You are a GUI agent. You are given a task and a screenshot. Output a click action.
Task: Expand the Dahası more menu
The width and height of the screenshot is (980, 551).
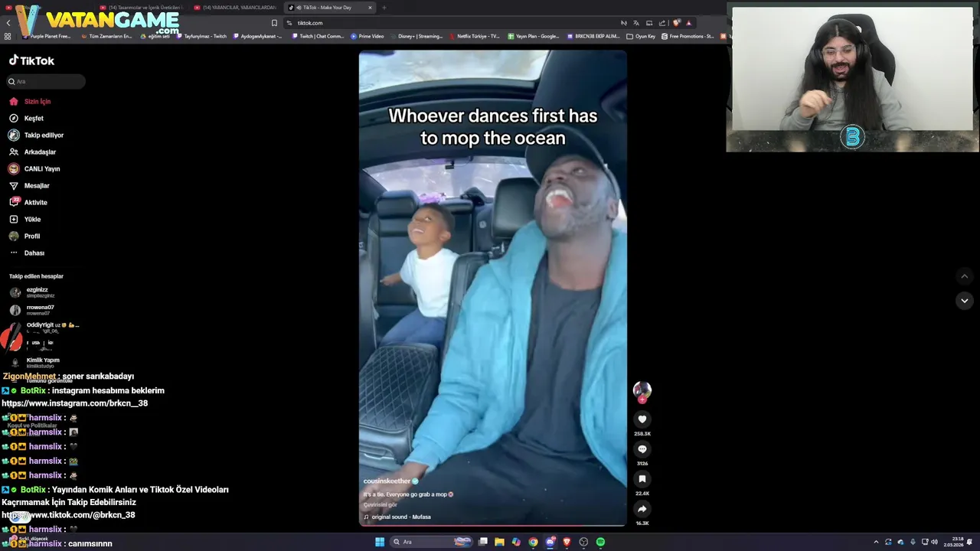[27, 253]
